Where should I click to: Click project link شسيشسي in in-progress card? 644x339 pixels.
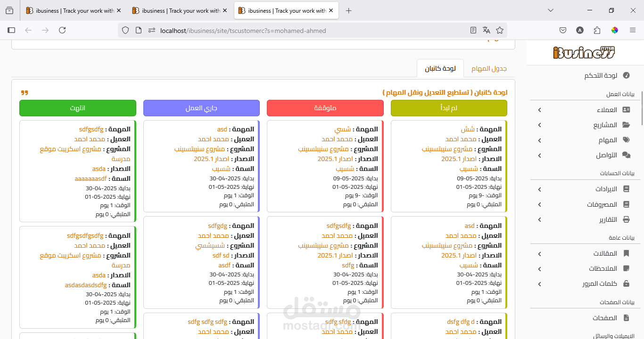[x=211, y=245]
